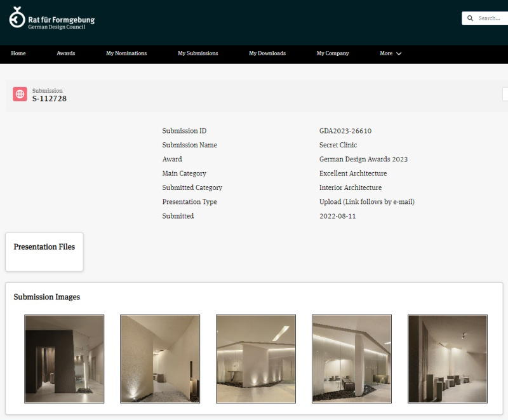Open the Home menu item
This screenshot has height=420, width=508.
pyautogui.click(x=18, y=53)
